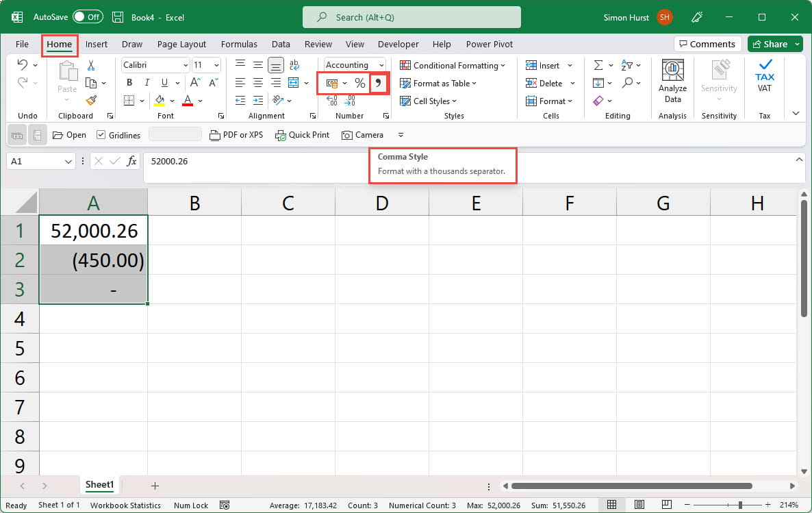Open the Analyze Data tool
Viewport: 812px width, 513px height.
pos(672,80)
